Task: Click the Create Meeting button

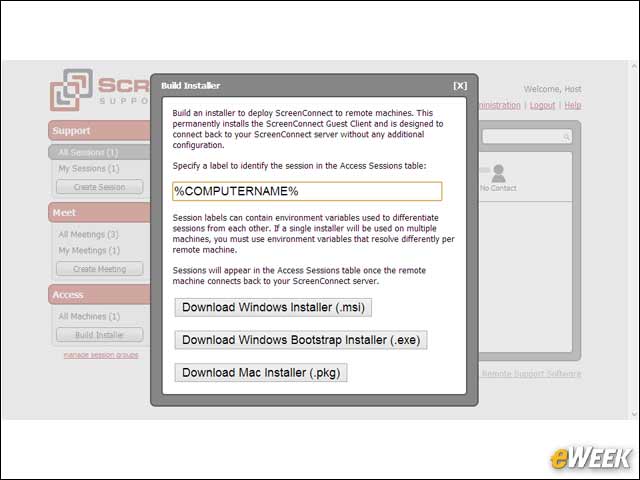Action: 100,269
